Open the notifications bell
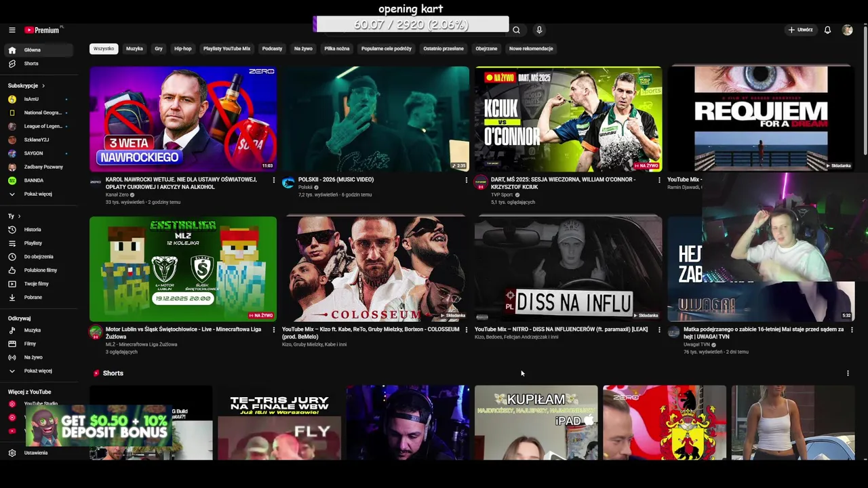 click(x=827, y=30)
